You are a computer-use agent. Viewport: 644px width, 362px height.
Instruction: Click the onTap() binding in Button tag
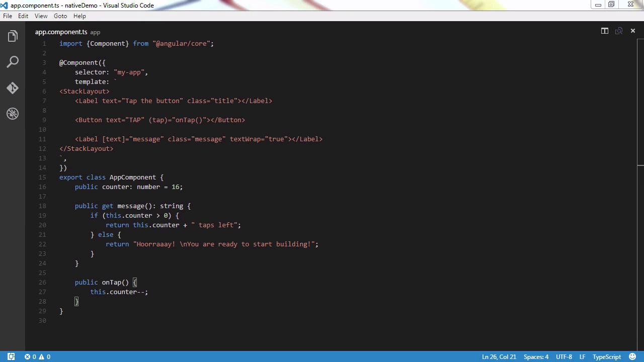coord(189,120)
